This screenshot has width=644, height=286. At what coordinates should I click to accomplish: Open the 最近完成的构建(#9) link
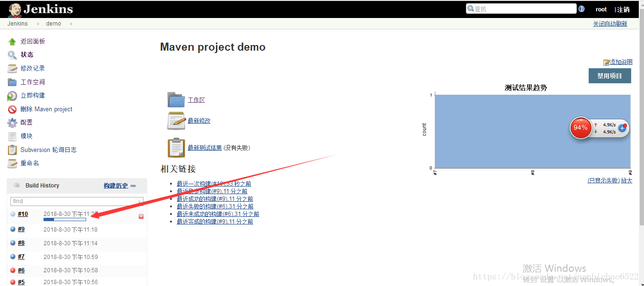[215, 222]
